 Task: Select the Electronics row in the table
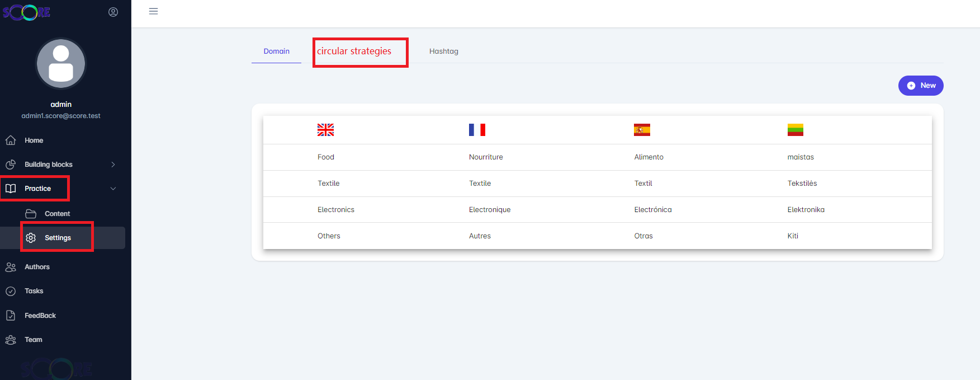336,210
